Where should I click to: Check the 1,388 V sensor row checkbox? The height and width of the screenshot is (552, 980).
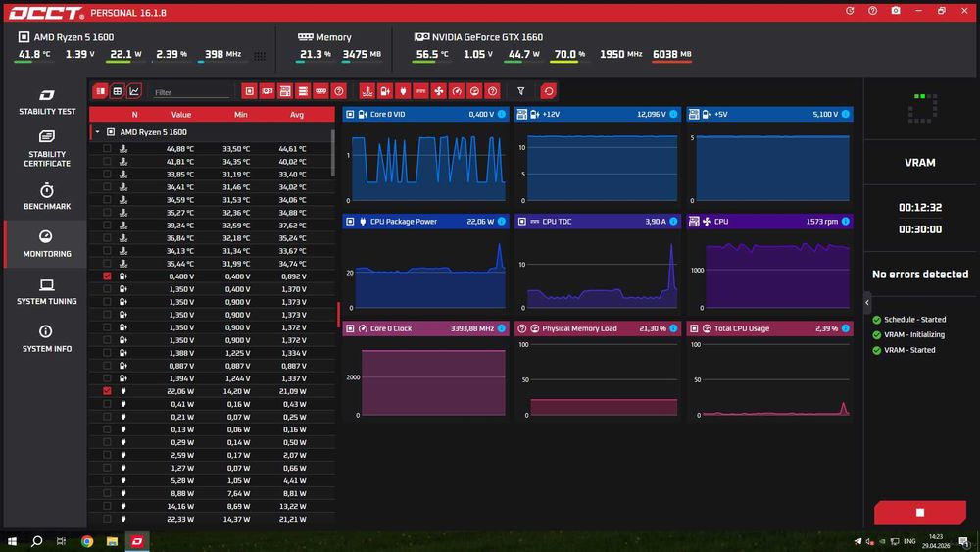pyautogui.click(x=107, y=353)
